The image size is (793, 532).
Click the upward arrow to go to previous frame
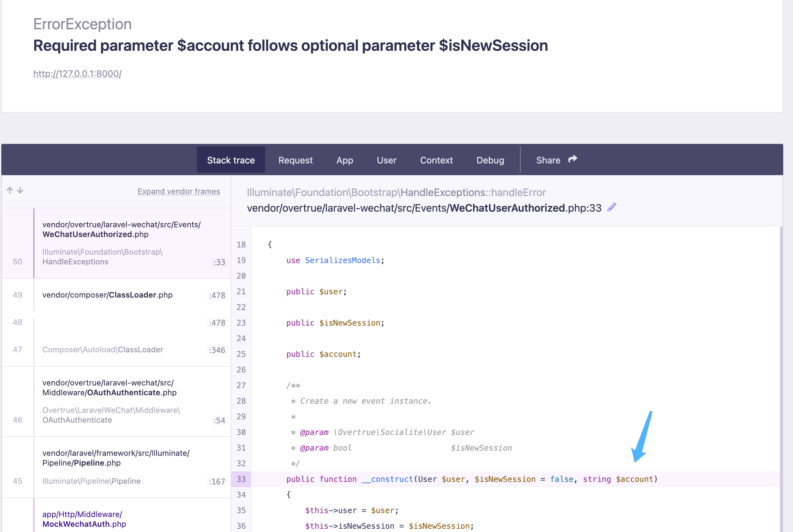tap(9, 190)
